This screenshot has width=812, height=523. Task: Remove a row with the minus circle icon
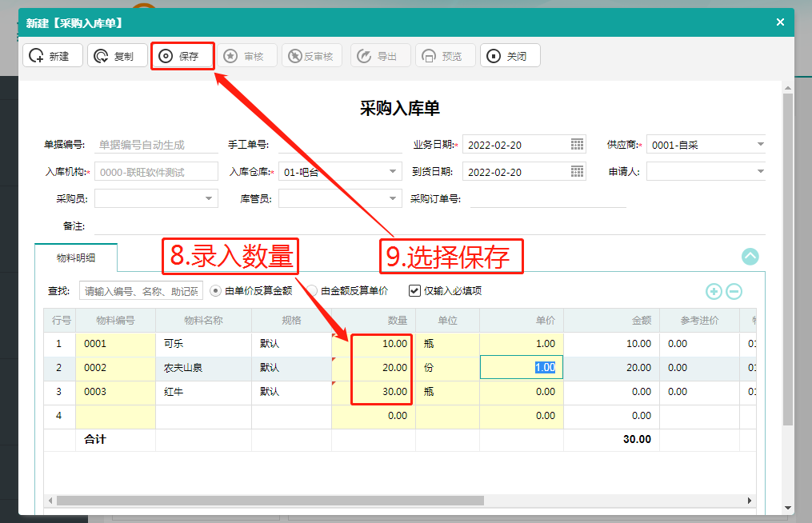(x=734, y=292)
